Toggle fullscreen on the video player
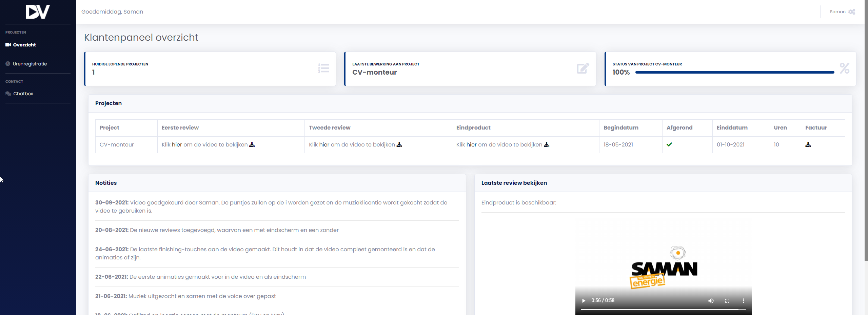The height and width of the screenshot is (315, 868). [727, 301]
